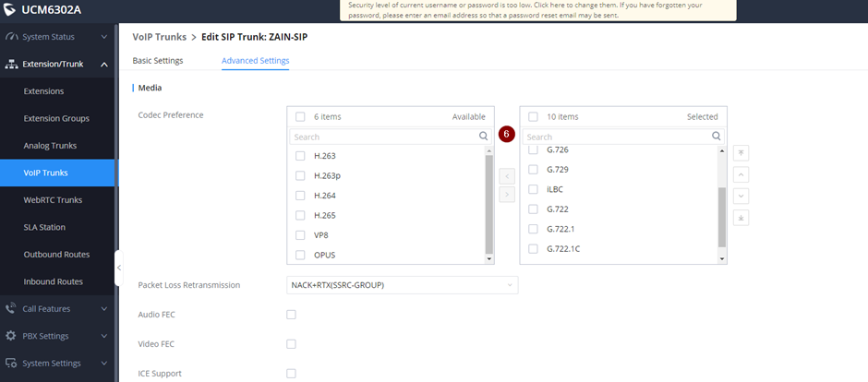Open Packet Loss Retransmission dropdown
This screenshot has height=382, width=868.
402,285
